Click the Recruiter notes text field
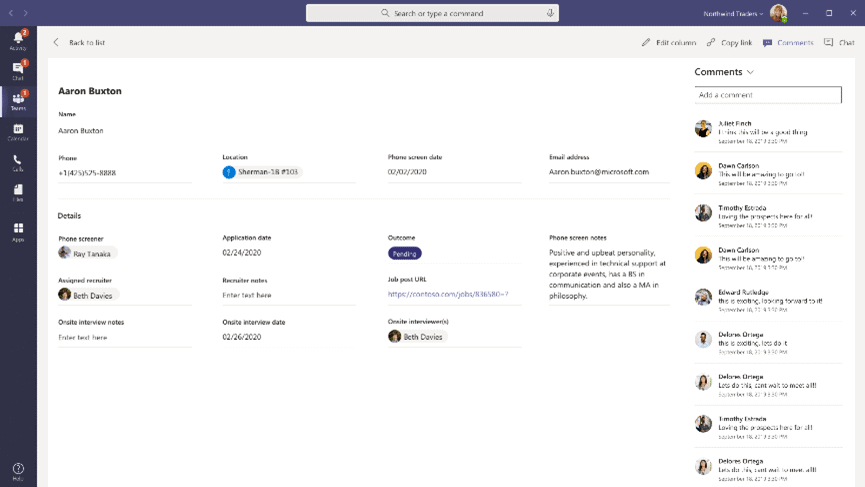 [289, 295]
